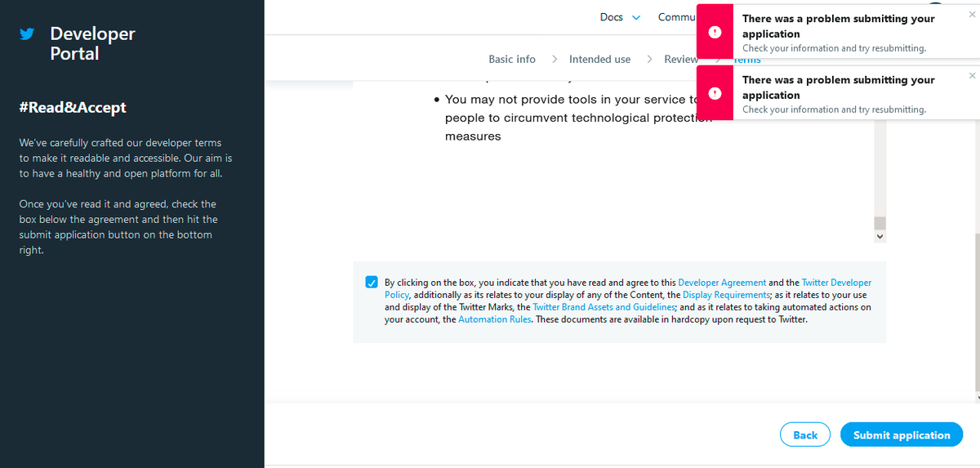Image resolution: width=980 pixels, height=468 pixels.
Task: Expand the Docs dropdown menu
Action: tap(620, 17)
